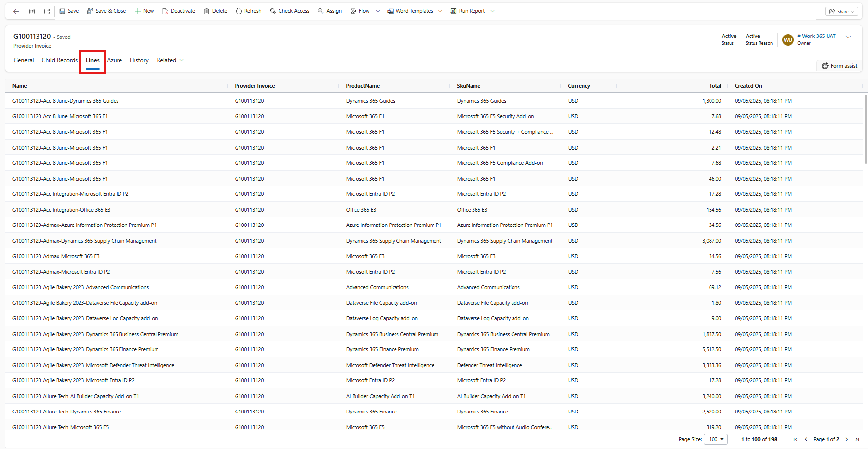View the History tab
This screenshot has width=868, height=449.
(139, 60)
